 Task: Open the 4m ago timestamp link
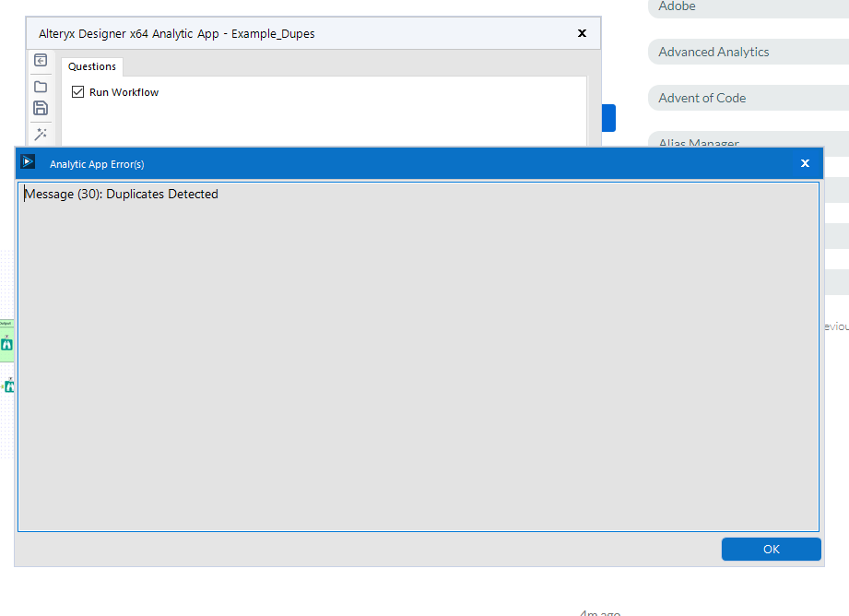pos(599,611)
